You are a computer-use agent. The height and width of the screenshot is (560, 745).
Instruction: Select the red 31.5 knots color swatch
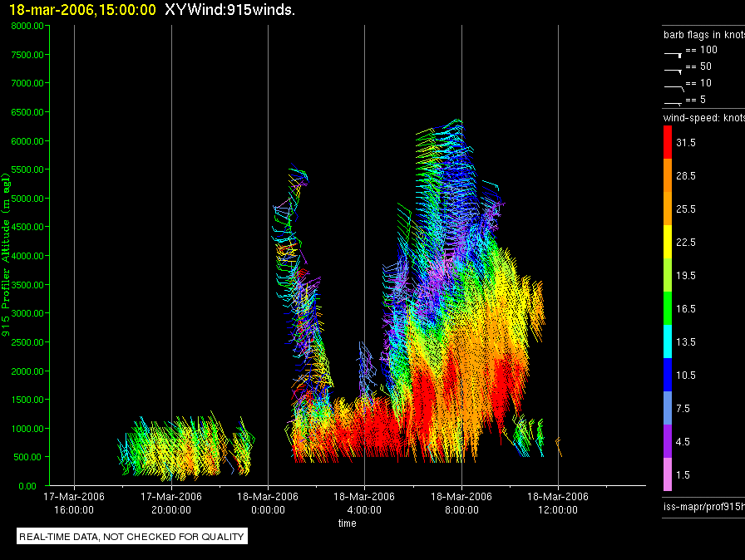668,142
